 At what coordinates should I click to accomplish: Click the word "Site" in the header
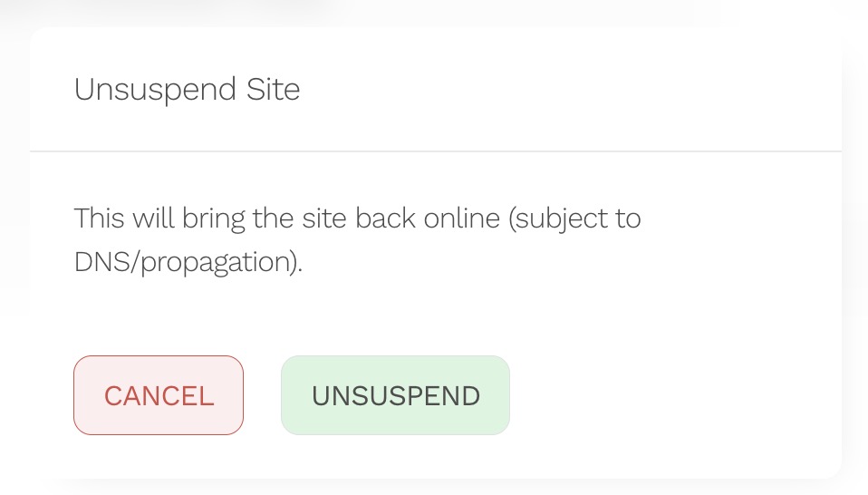click(x=273, y=90)
